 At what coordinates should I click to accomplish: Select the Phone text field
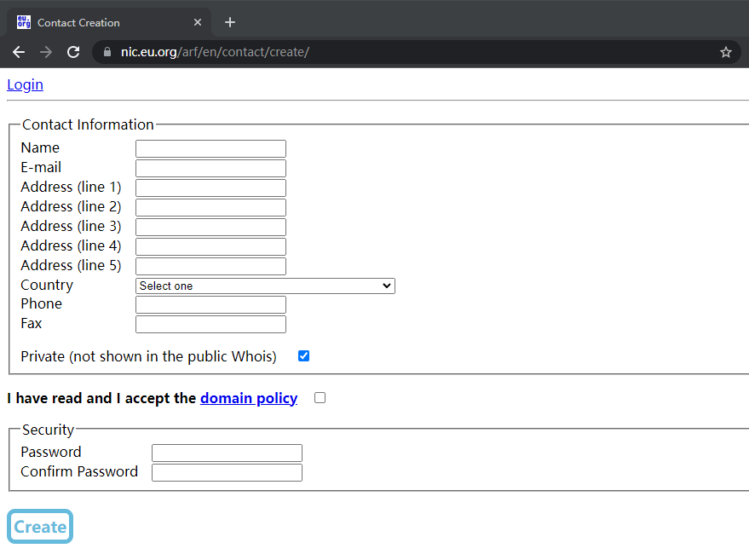(210, 305)
